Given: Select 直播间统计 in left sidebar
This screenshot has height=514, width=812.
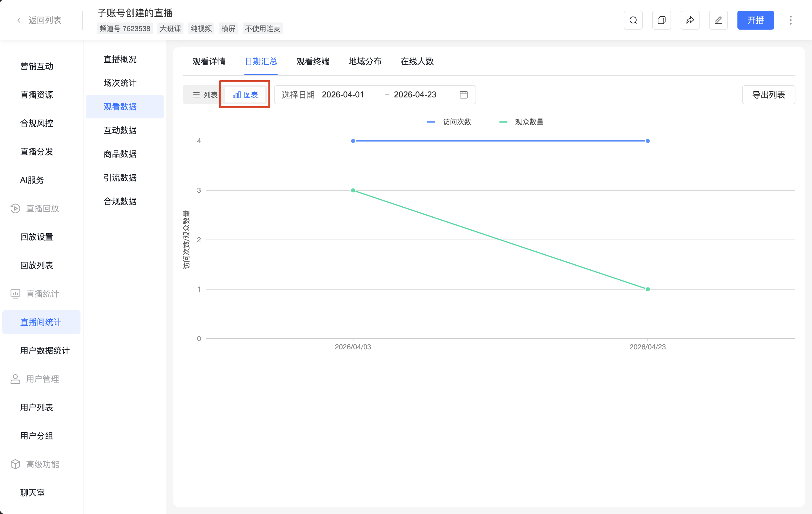Looking at the screenshot, I should click(x=41, y=322).
